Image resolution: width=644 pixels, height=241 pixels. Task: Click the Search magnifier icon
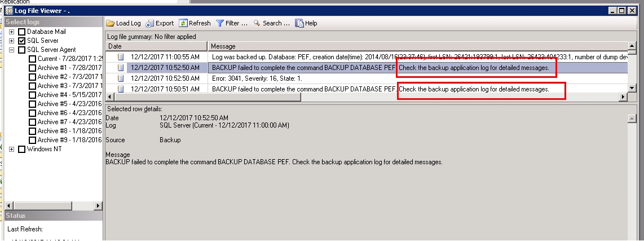pyautogui.click(x=257, y=24)
